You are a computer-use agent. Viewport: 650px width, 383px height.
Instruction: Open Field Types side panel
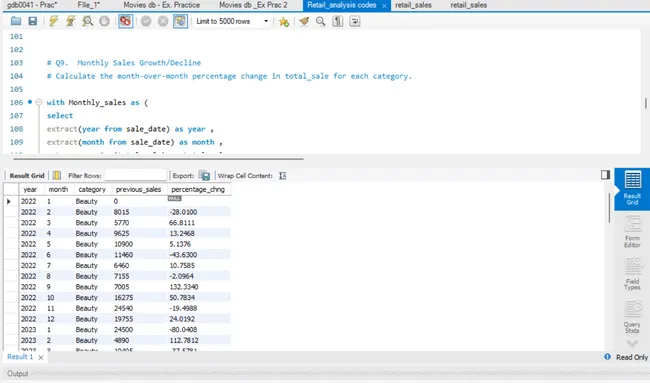[x=632, y=274]
